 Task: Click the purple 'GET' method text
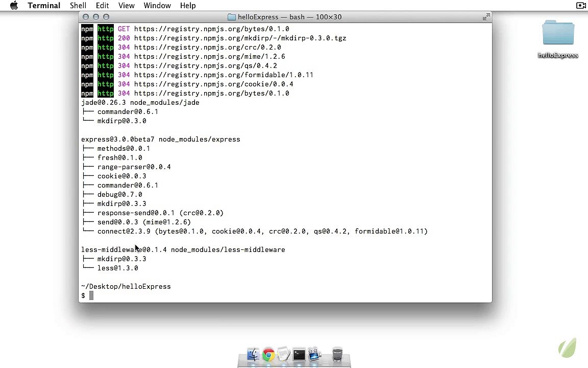click(x=124, y=29)
